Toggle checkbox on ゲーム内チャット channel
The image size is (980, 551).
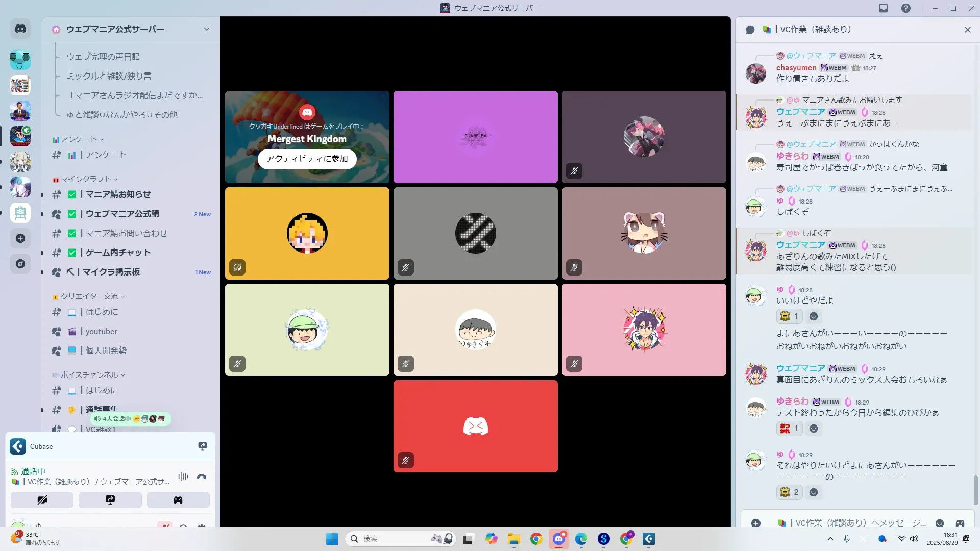(x=72, y=253)
